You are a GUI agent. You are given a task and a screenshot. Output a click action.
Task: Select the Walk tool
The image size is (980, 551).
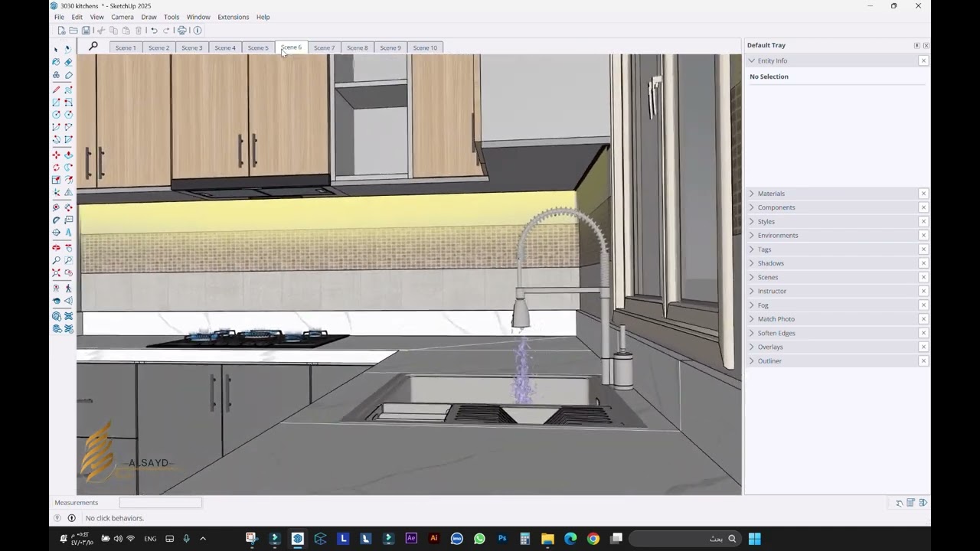click(x=68, y=289)
